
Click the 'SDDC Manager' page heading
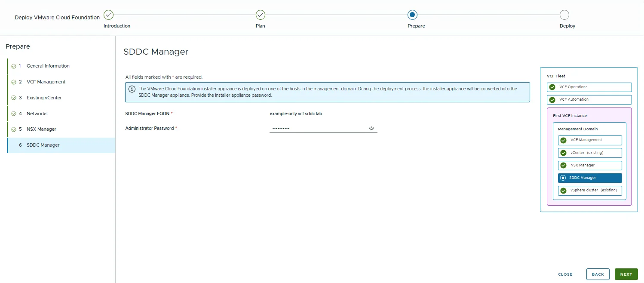pyautogui.click(x=156, y=52)
